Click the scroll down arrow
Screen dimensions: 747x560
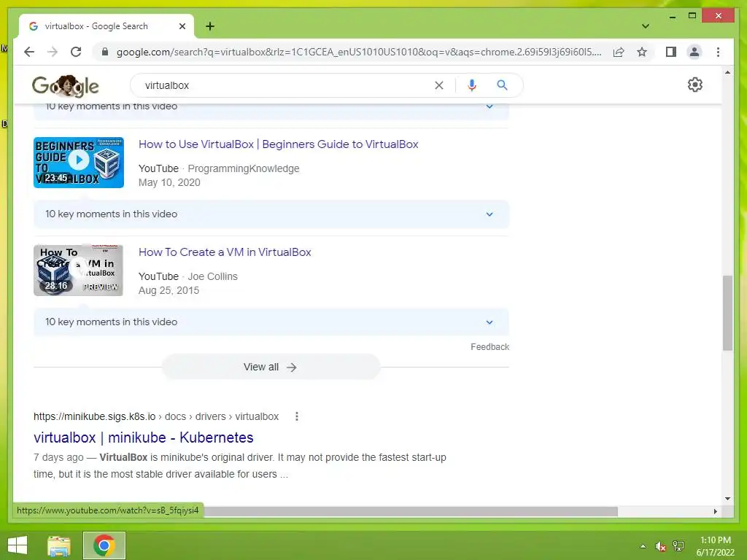click(x=727, y=499)
